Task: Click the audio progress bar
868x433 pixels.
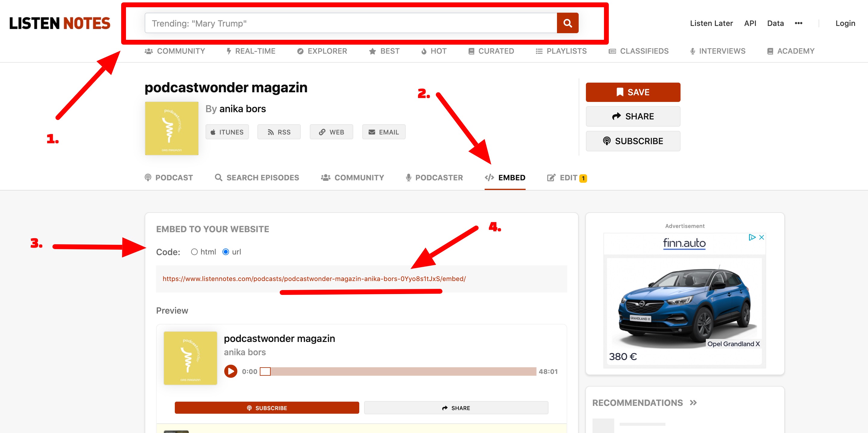Action: 398,371
